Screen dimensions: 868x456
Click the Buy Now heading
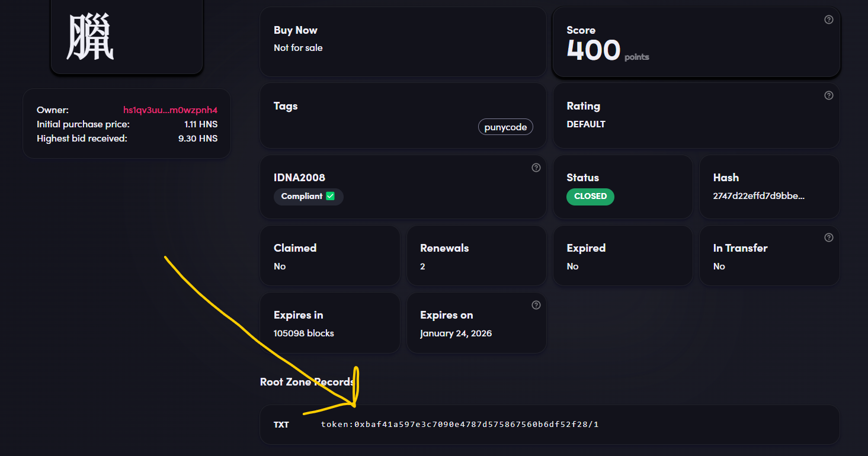point(296,30)
